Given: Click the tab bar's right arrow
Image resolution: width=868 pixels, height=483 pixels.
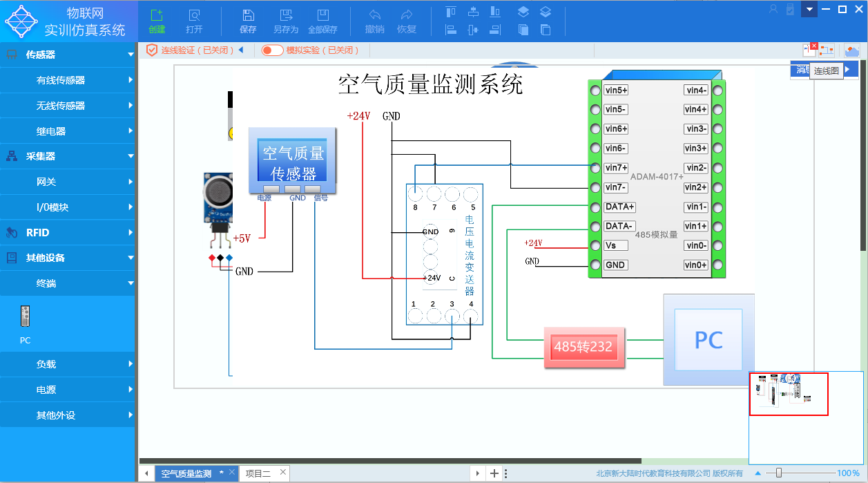Looking at the screenshot, I should click(x=477, y=473).
